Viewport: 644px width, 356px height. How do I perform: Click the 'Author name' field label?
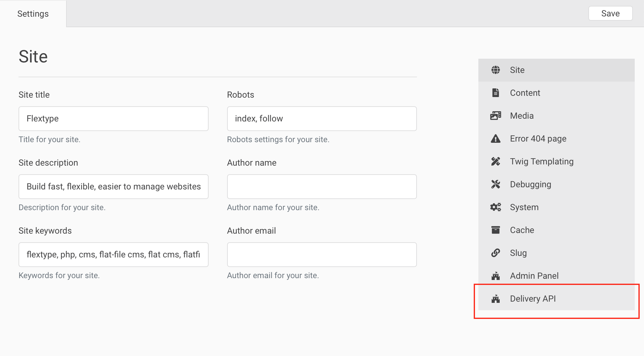pyautogui.click(x=252, y=163)
